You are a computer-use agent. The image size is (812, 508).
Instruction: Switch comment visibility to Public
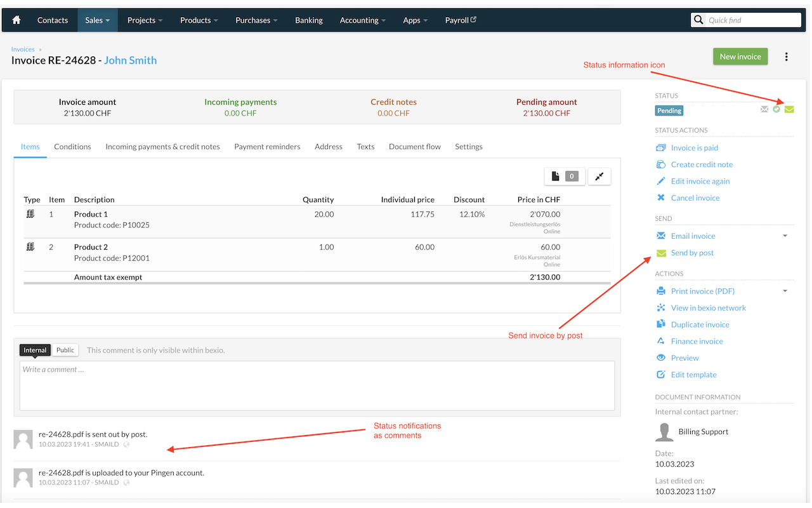pyautogui.click(x=65, y=350)
